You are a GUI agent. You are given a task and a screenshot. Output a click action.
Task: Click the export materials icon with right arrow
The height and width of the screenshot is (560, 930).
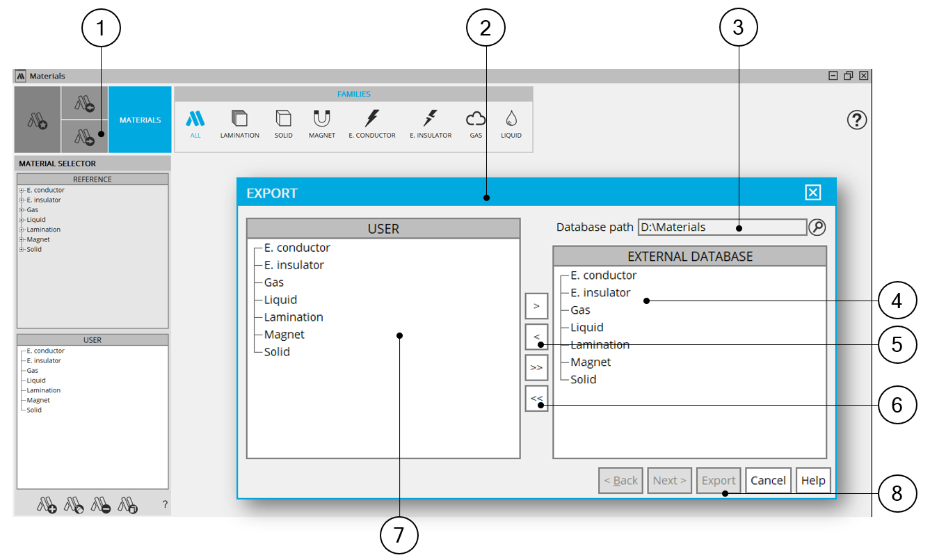coord(85,136)
